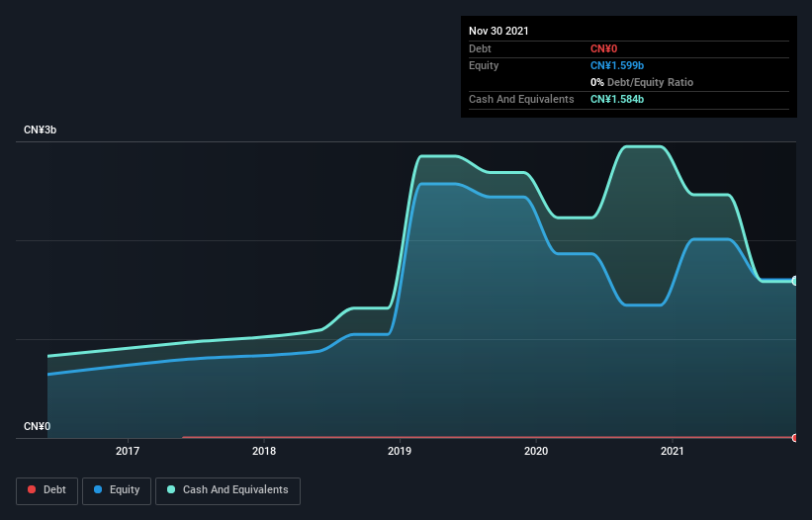Screen dimensions: 812x520
Task: Click the 2017 x-axis label
Action: click(128, 451)
